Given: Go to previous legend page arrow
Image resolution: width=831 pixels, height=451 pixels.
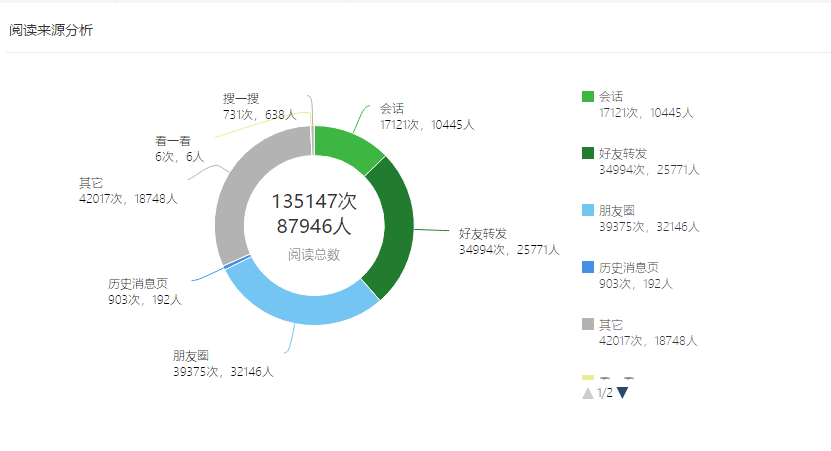Looking at the screenshot, I should pos(588,393).
